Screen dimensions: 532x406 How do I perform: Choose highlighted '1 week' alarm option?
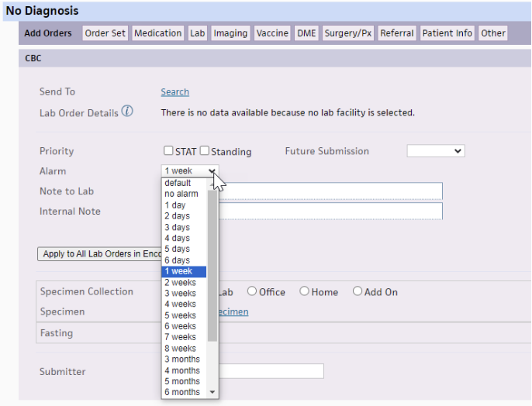pyautogui.click(x=184, y=271)
